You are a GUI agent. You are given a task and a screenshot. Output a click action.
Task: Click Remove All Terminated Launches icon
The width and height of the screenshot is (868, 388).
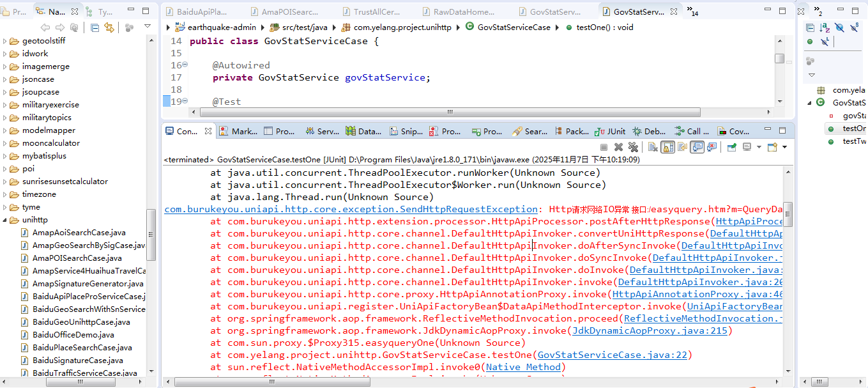(633, 147)
